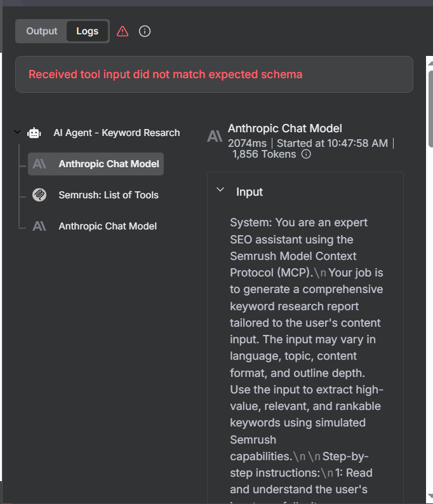Click the info circle icon beside Logs
The image size is (433, 504).
[145, 31]
